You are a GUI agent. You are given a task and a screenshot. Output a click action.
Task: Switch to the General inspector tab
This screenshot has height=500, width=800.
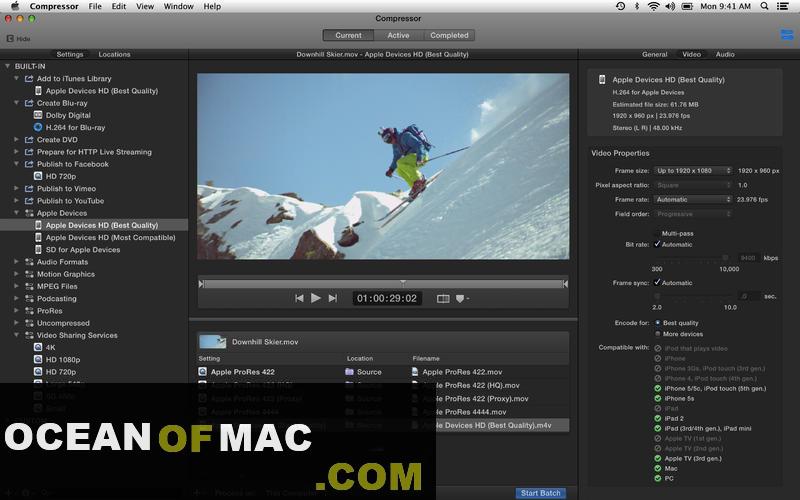tap(655, 54)
